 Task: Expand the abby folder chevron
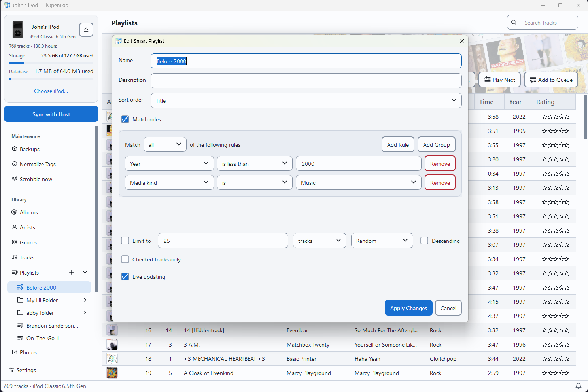point(85,313)
